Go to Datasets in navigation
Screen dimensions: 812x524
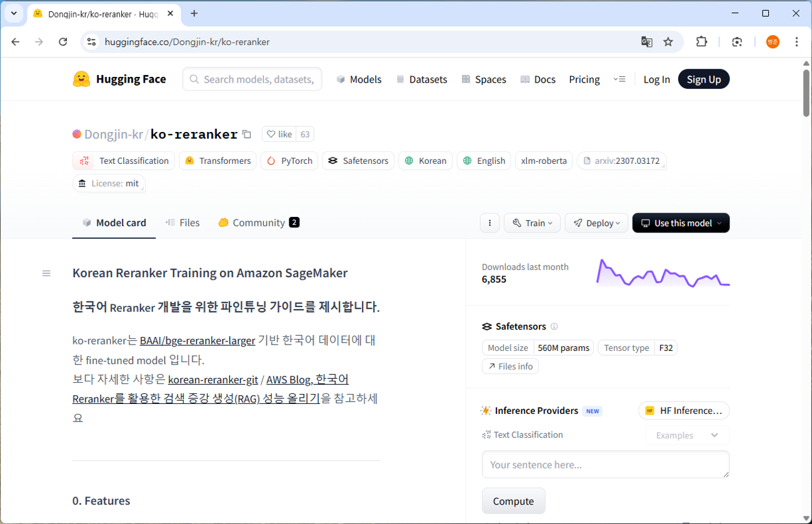(x=421, y=79)
